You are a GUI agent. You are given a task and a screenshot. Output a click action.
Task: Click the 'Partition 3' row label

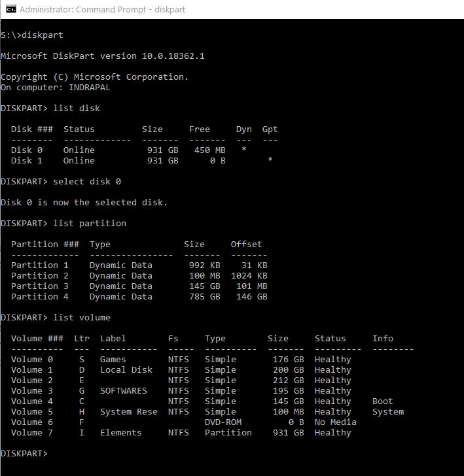[40, 286]
